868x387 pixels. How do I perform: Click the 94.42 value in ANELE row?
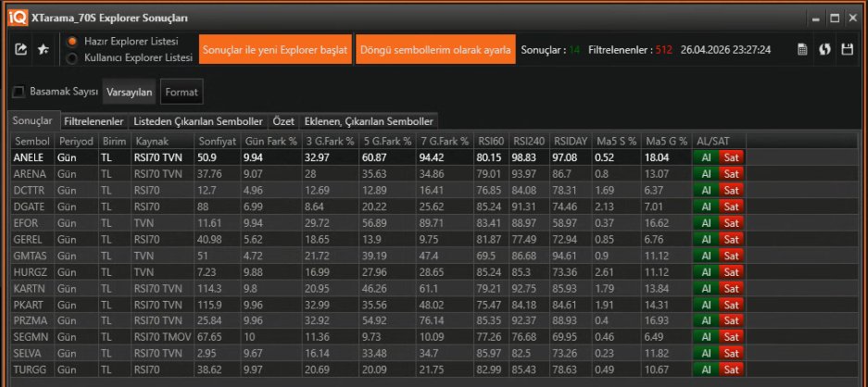pyautogui.click(x=444, y=157)
